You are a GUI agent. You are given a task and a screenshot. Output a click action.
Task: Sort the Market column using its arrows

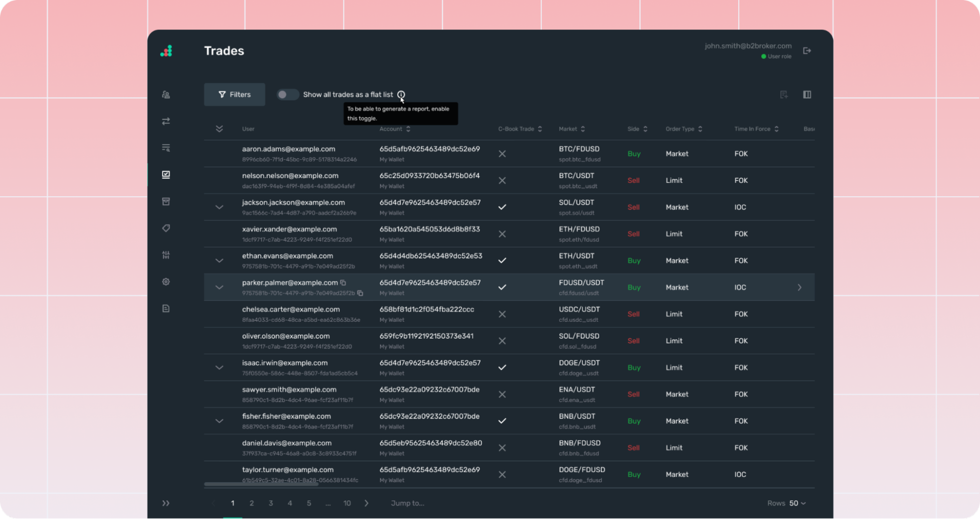tap(583, 129)
